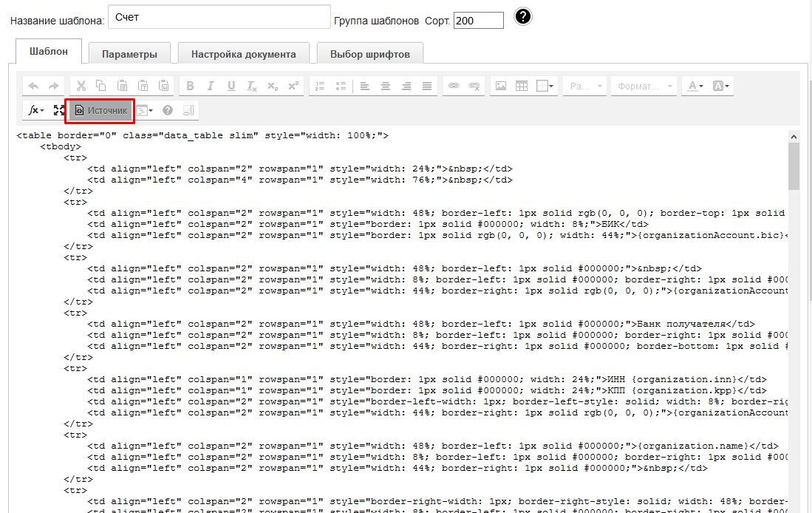Toggle the maximize editor icon
The image size is (812, 513).
59,111
